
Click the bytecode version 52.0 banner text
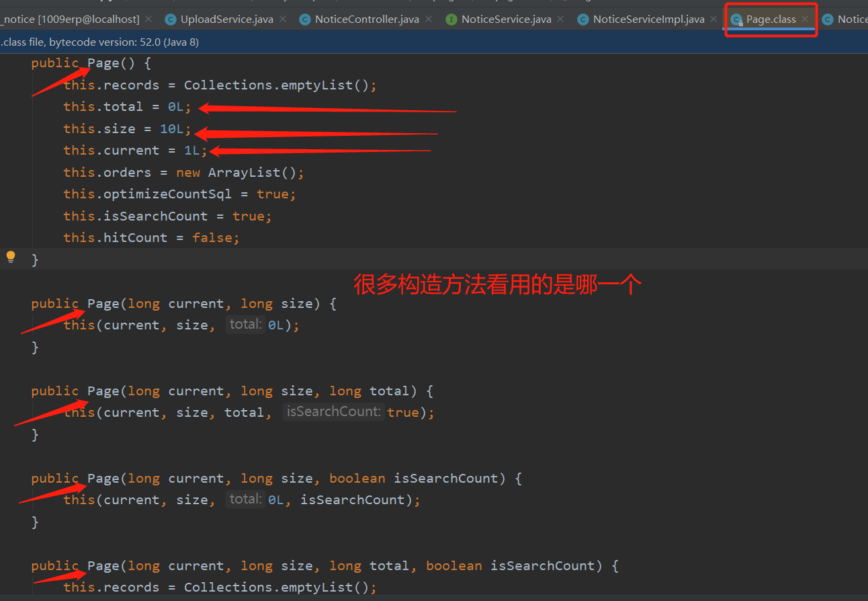pyautogui.click(x=99, y=42)
